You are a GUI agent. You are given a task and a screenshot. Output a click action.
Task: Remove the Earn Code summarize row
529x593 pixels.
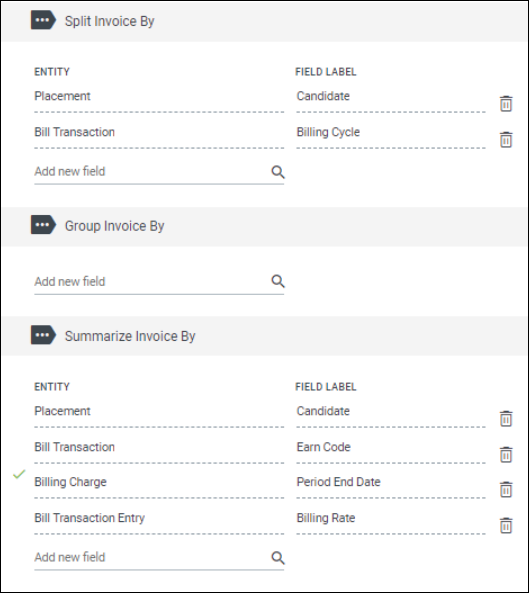tap(506, 455)
